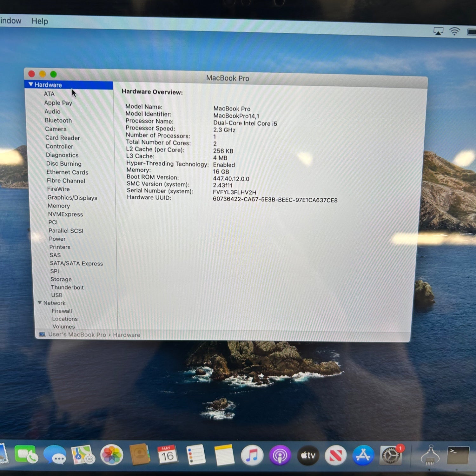Image resolution: width=476 pixels, height=476 pixels.
Task: Click the serial number FVFYL3FLHV2H
Action: pyautogui.click(x=235, y=192)
